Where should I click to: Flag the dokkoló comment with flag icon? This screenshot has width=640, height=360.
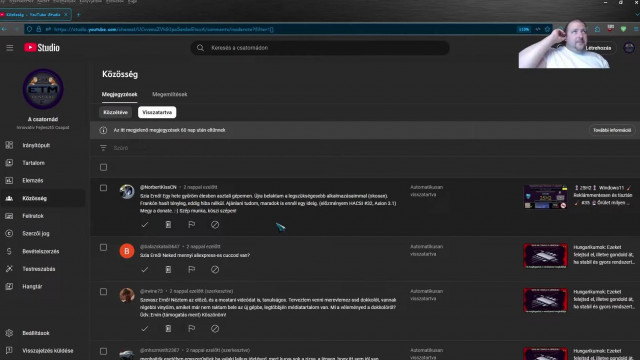coord(191,329)
